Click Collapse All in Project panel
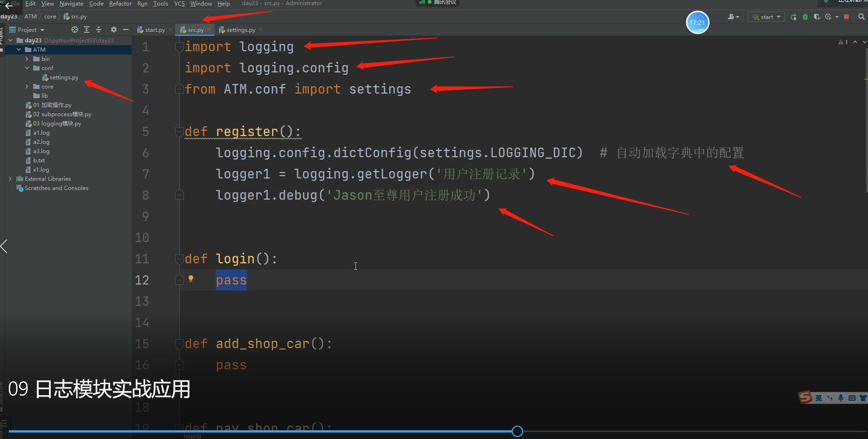Viewport: 868px width, 439px height. point(99,30)
